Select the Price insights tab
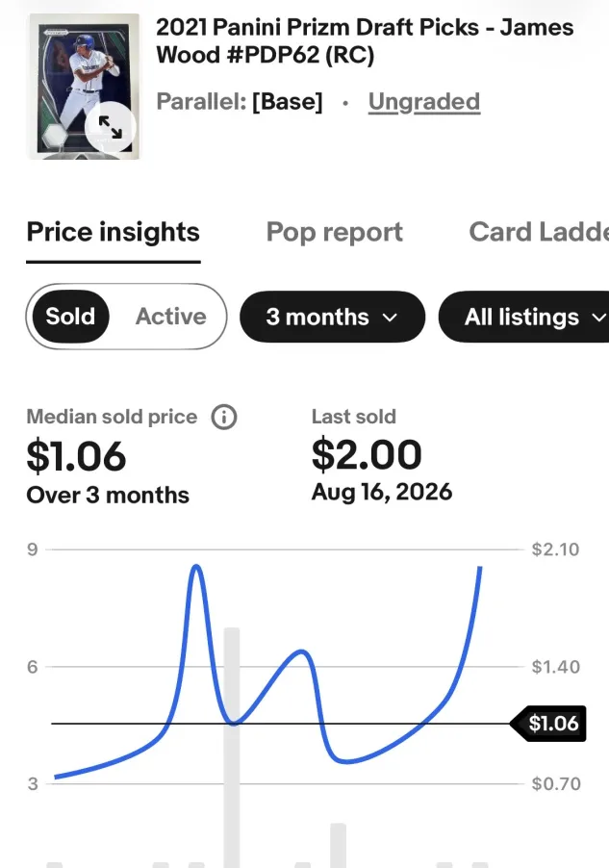 coord(113,232)
